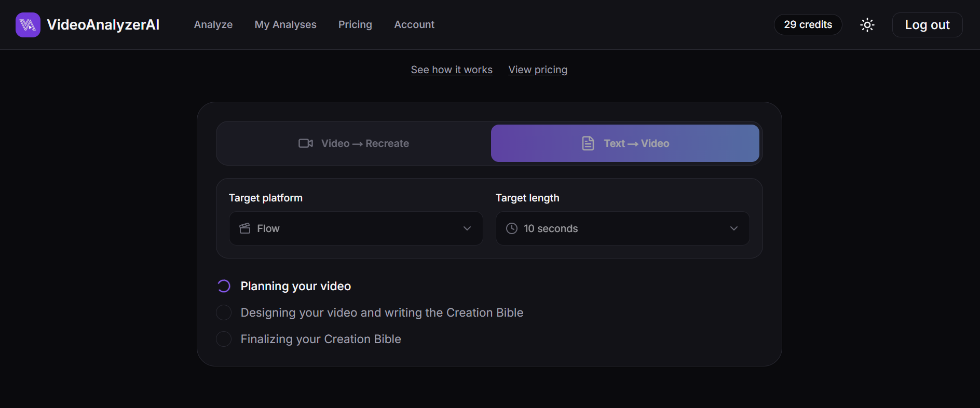Click the circle beside Finalizing your Creation Bible
Image resolution: width=980 pixels, height=408 pixels.
point(224,339)
